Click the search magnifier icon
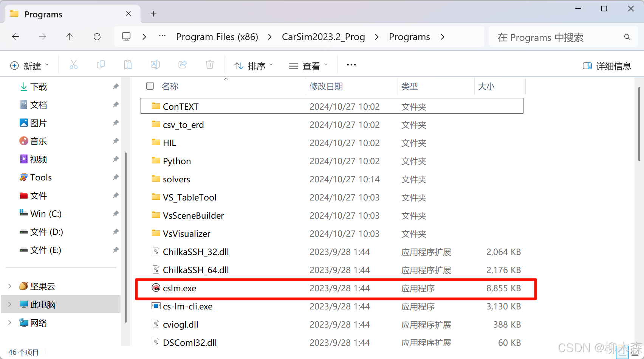This screenshot has height=359, width=644. (627, 37)
